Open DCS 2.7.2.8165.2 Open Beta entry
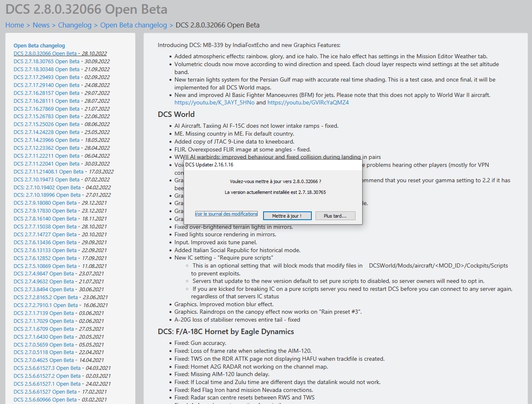 coord(46,297)
